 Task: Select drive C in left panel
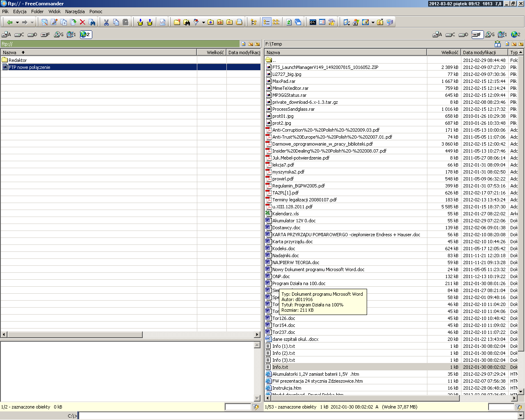point(19,34)
